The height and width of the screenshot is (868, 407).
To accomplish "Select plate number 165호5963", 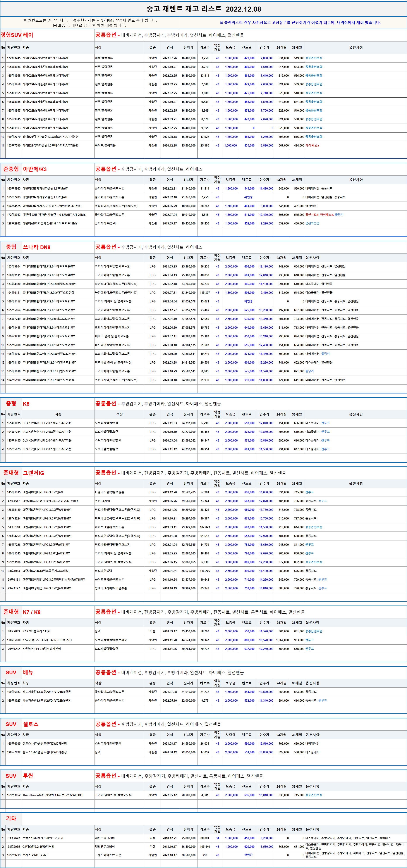I will point(14,188).
